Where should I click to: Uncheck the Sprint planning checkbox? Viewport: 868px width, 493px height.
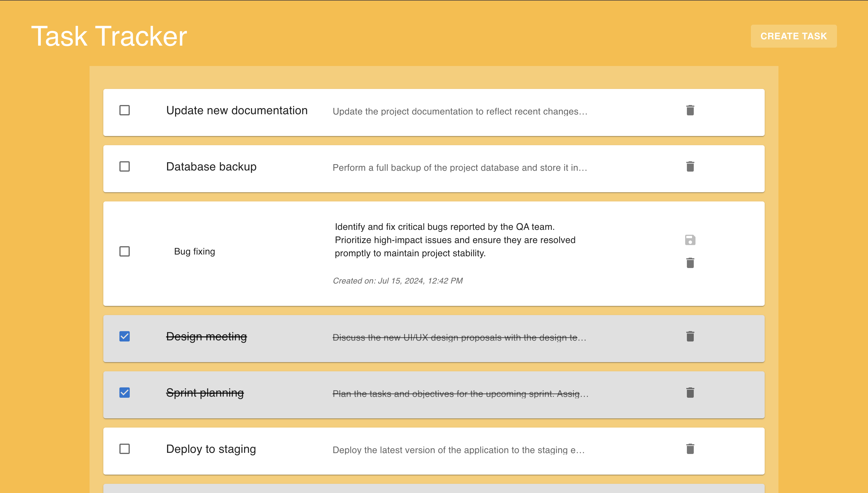(x=125, y=393)
